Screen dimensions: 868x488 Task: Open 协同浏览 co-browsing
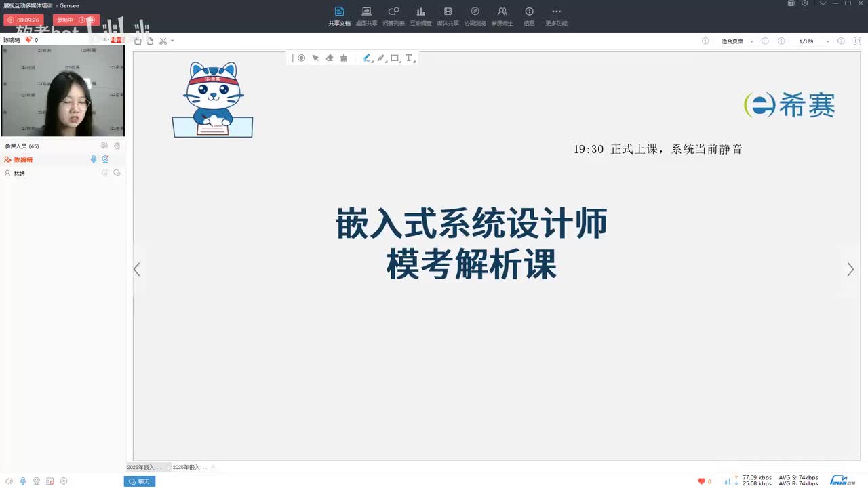pos(475,16)
